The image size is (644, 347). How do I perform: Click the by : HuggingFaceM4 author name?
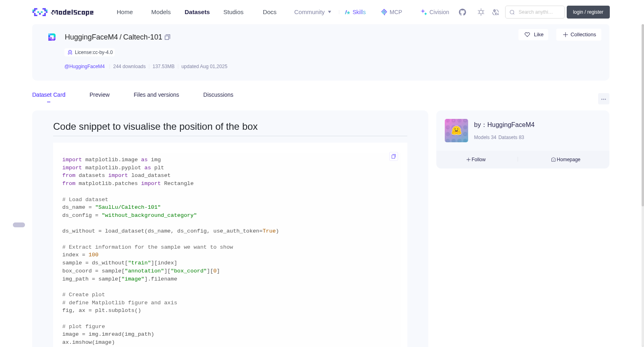pos(504,125)
